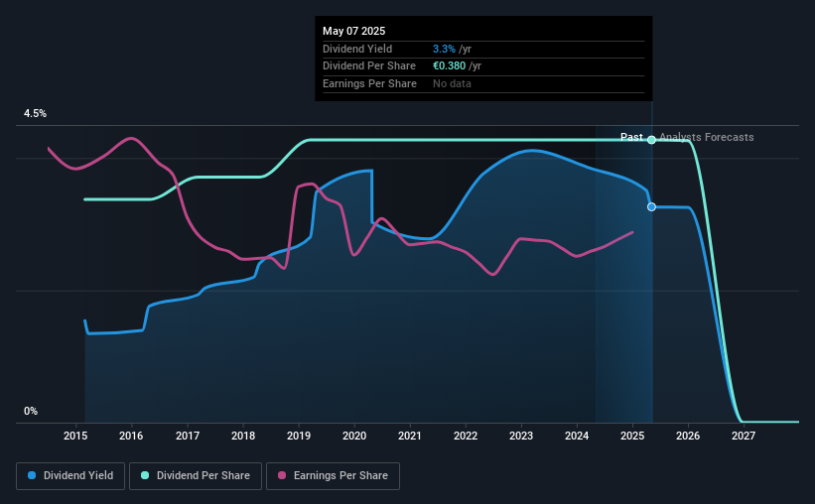Click the tooltip's Dividend Per Share row label
Image resolution: width=815 pixels, height=504 pixels.
click(369, 66)
